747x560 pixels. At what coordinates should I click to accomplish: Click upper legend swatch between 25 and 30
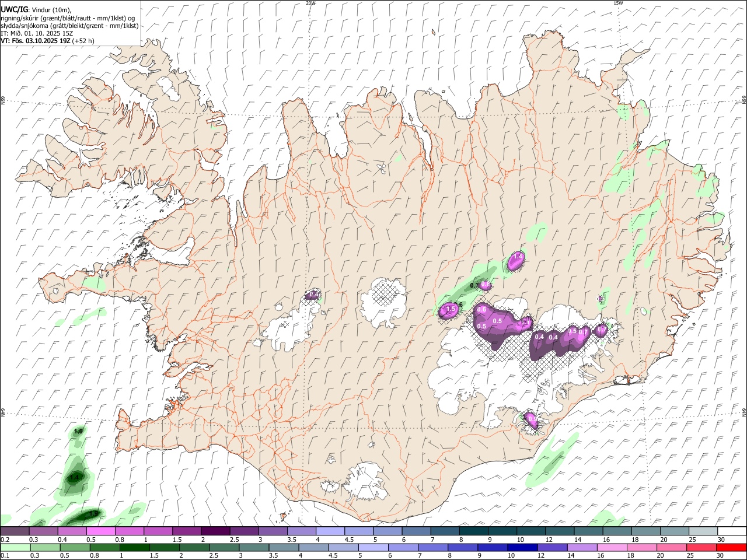703,531
